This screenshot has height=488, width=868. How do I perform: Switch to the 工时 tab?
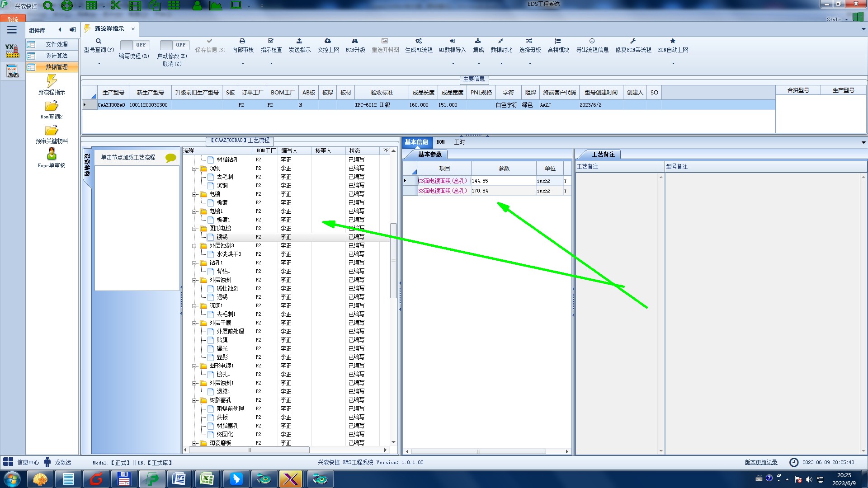tap(459, 142)
